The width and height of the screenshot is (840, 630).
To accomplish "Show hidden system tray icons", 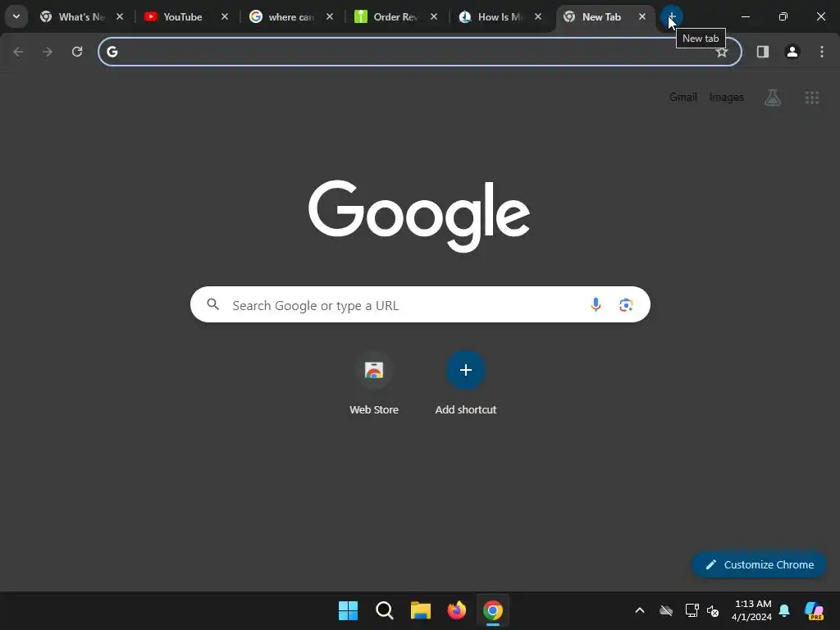I will point(640,610).
